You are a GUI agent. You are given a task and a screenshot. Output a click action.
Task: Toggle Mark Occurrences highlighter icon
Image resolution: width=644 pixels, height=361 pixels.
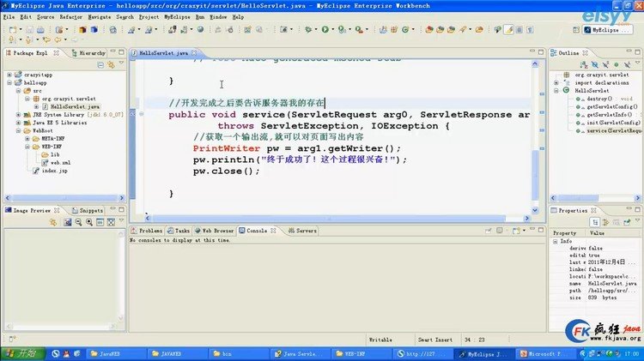[x=508, y=29]
